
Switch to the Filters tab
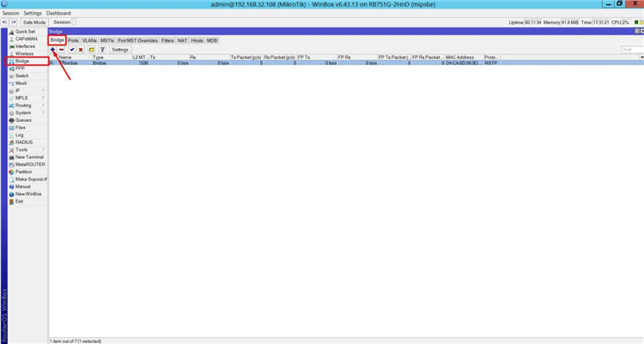167,40
